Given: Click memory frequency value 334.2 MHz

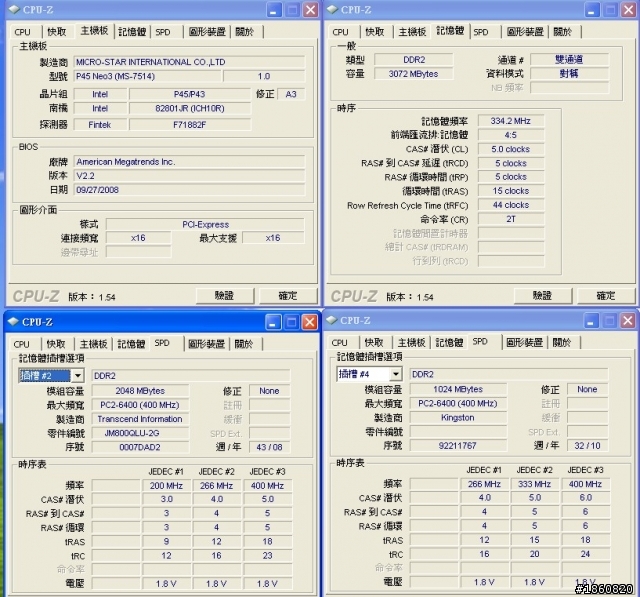Looking at the screenshot, I should 511,121.
